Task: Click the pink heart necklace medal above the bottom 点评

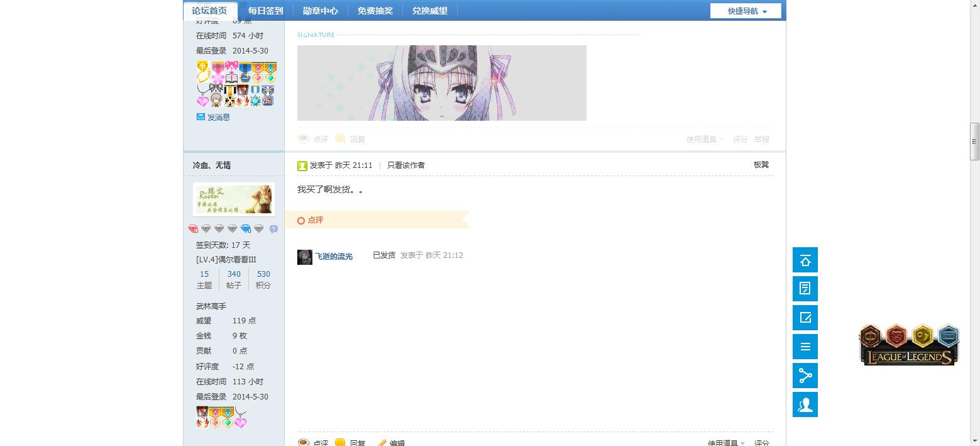Action: click(240, 418)
